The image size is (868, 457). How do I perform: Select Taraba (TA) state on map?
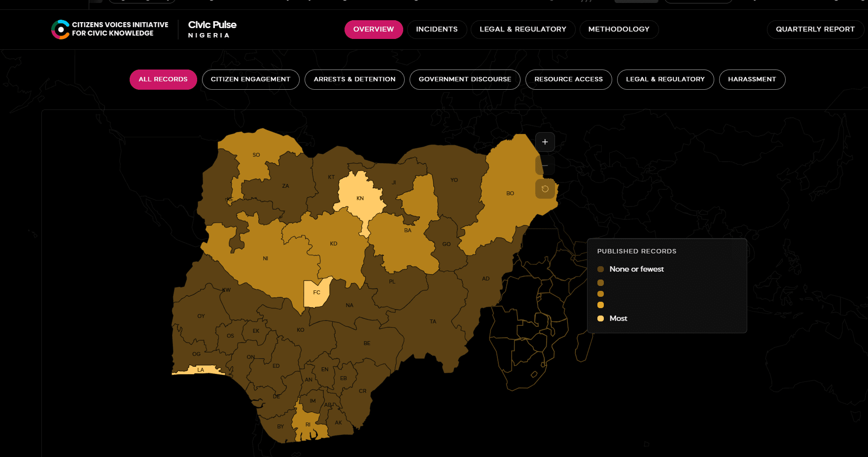[433, 321]
